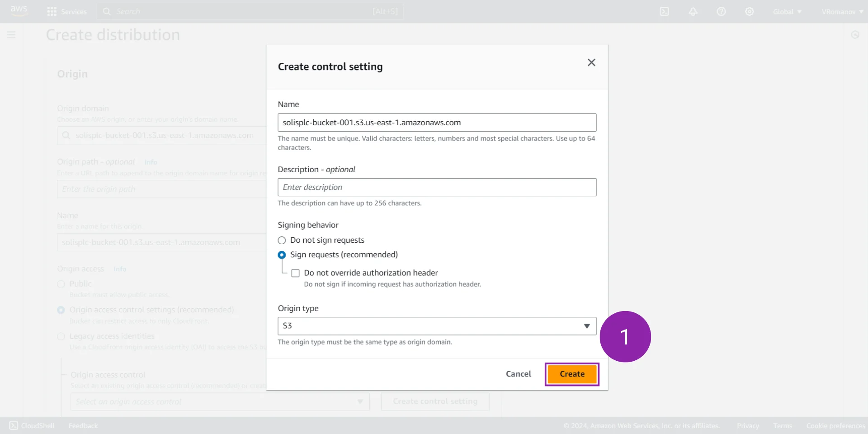Click Cancel in the dialog
Screen dimensions: 868x434
click(x=518, y=374)
